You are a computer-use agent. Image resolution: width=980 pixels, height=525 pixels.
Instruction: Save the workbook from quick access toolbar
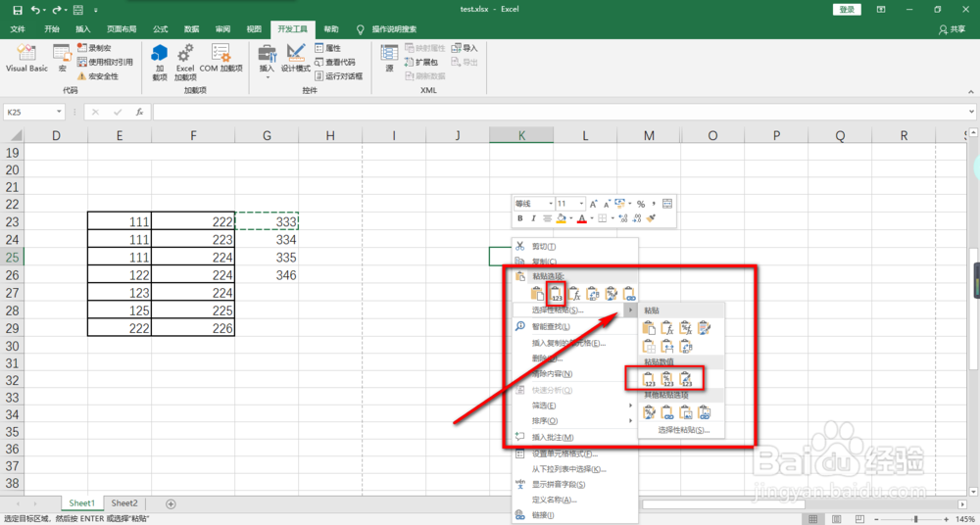(x=18, y=10)
